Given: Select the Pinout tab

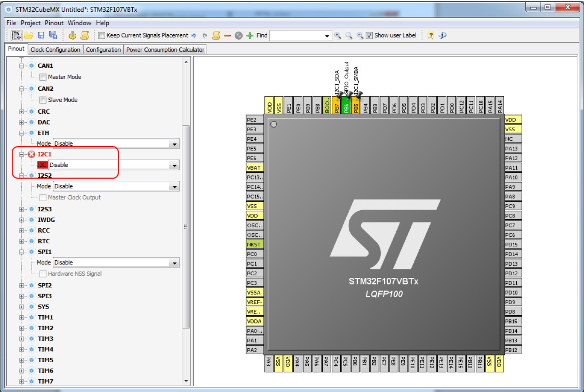Looking at the screenshot, I should point(16,49).
